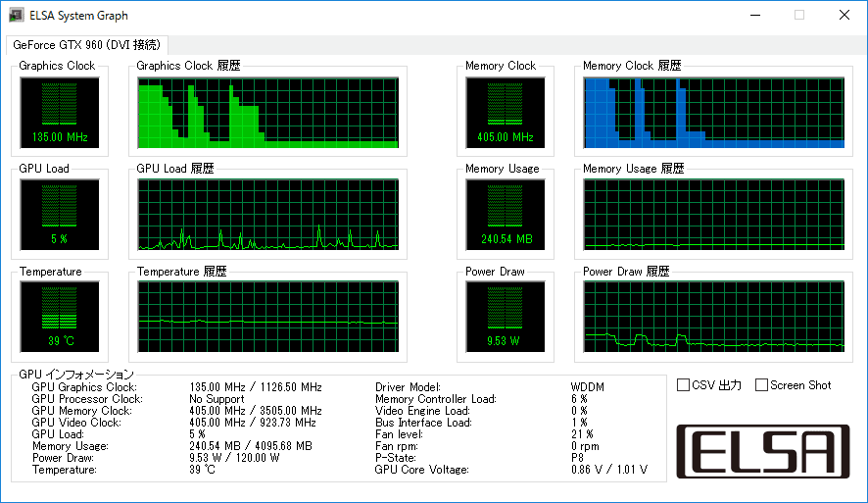Click the value '135.00 MHz / 1126.50 MHz'
This screenshot has width=868, height=503.
[x=255, y=387]
